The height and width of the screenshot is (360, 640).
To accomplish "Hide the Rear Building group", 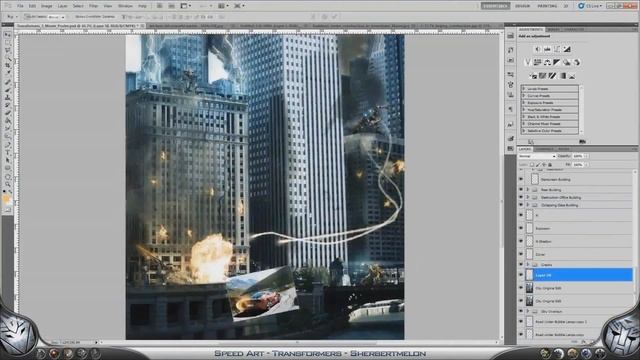I will tap(521, 190).
